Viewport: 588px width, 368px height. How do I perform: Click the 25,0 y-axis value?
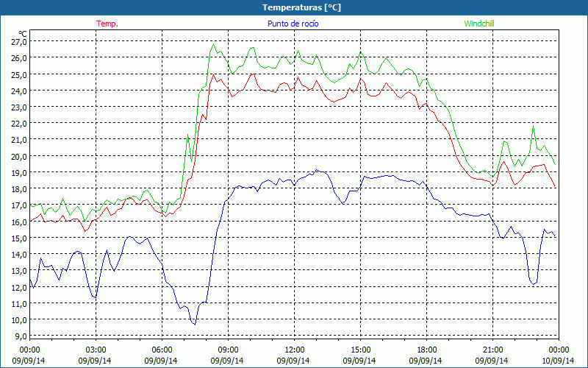point(19,75)
